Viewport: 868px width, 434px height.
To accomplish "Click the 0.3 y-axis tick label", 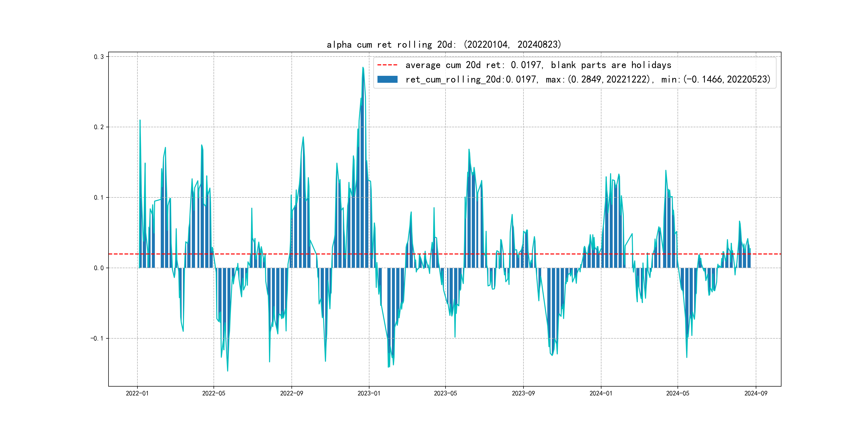I will point(99,57).
